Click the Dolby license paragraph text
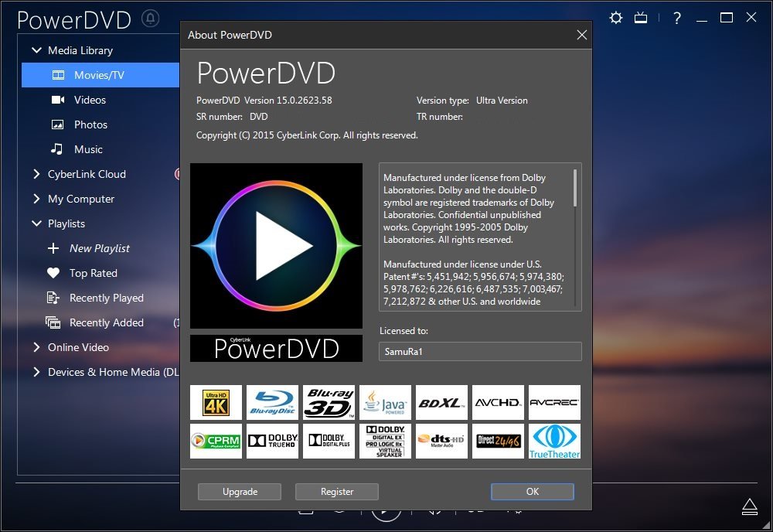Viewport: 773px width, 532px height. [x=469, y=209]
